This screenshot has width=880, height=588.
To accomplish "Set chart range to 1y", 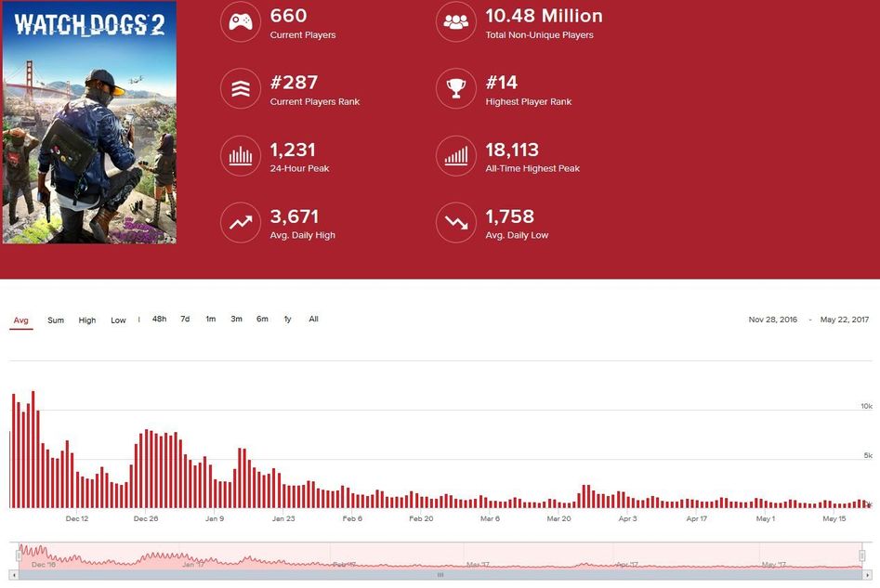I will coord(287,319).
